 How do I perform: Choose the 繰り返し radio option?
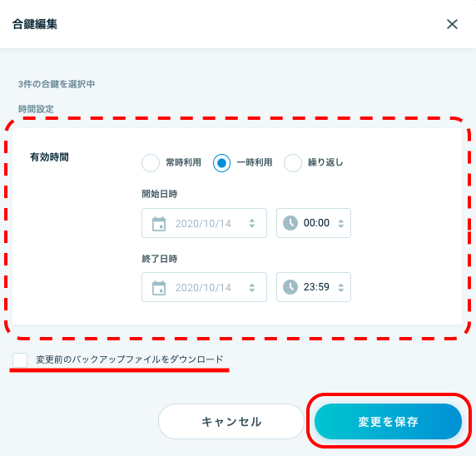[x=293, y=163]
